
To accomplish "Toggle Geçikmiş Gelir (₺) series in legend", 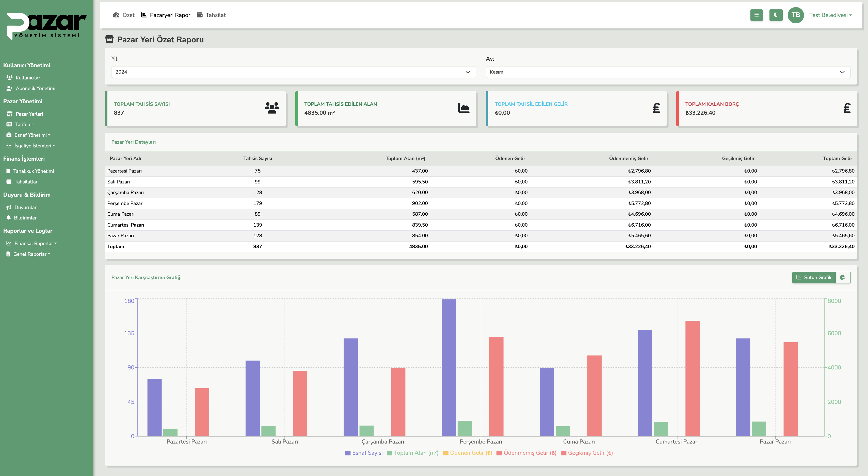I will [587, 453].
